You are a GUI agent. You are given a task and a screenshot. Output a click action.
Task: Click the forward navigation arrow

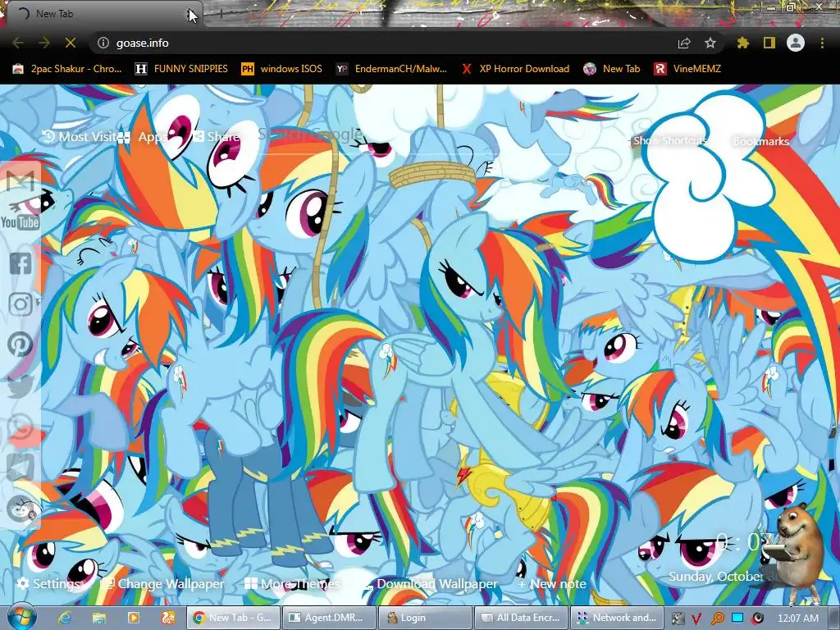[44, 43]
